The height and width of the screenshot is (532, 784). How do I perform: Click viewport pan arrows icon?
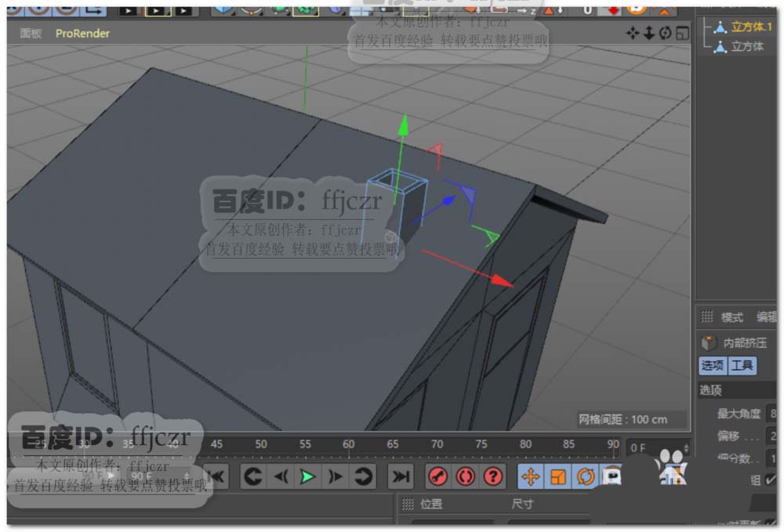633,33
